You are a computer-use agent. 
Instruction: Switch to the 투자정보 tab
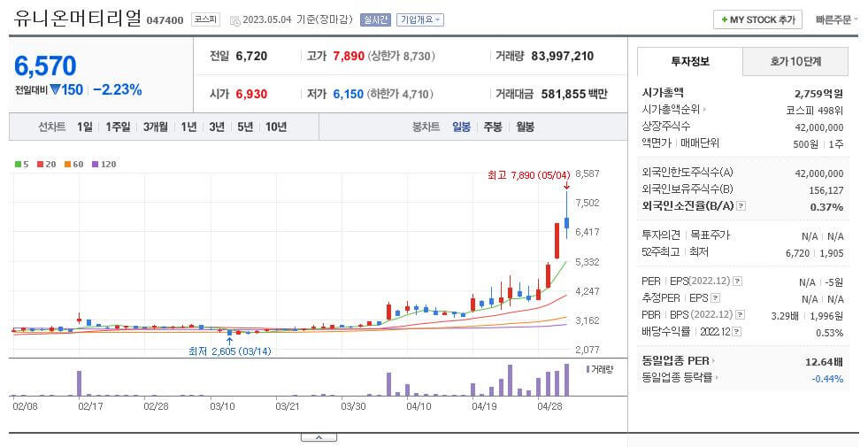[690, 61]
